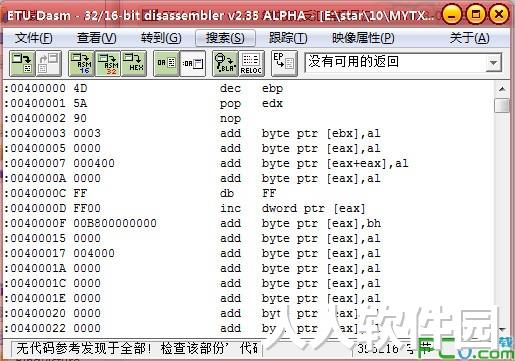515x361 pixels.
Task: Click the 没有可用的返回 combo box text
Action: click(353, 62)
